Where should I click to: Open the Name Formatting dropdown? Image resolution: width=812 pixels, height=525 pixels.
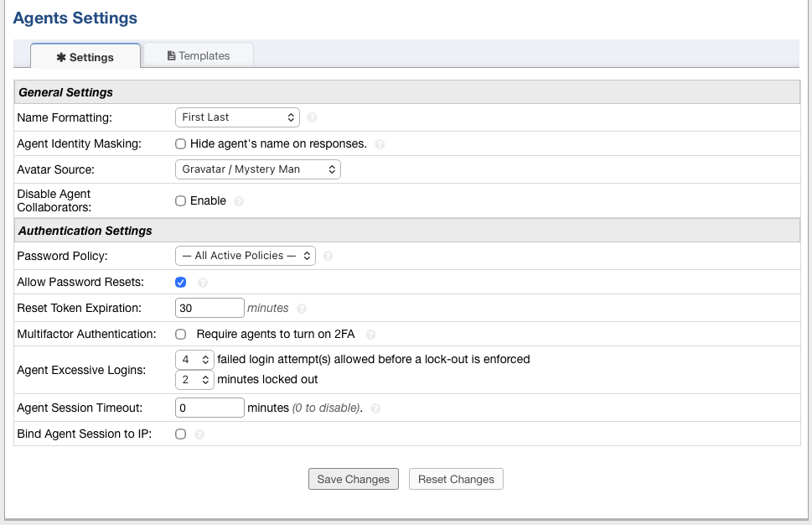click(237, 117)
